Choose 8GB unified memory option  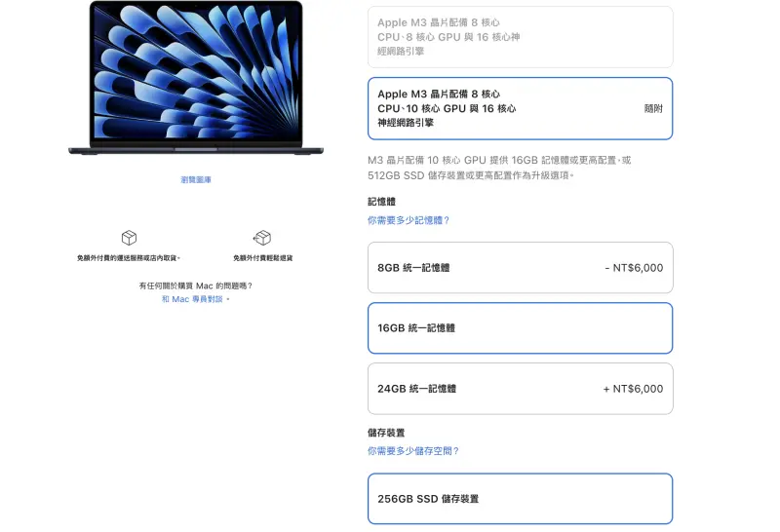[520, 268]
